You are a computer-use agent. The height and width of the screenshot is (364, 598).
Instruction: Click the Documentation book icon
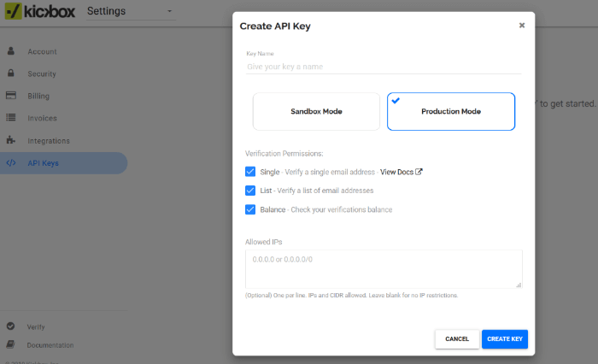10,344
